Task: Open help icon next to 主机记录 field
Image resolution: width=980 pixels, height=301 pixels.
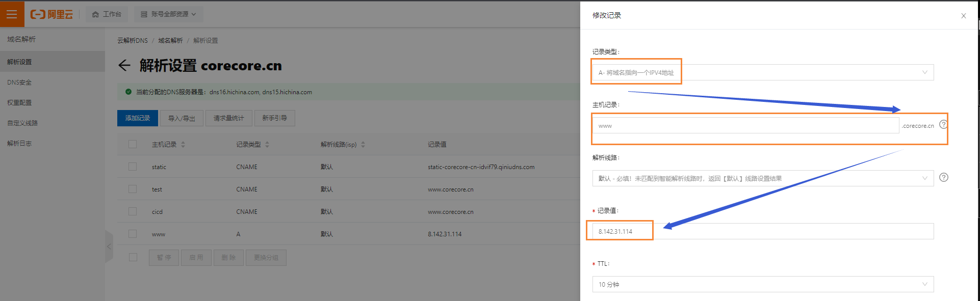Action: click(x=943, y=124)
